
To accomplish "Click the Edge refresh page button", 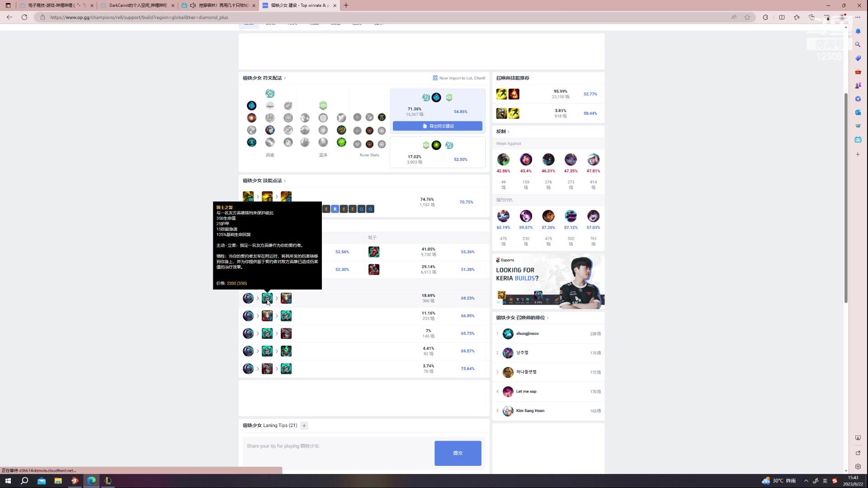I will [x=24, y=17].
